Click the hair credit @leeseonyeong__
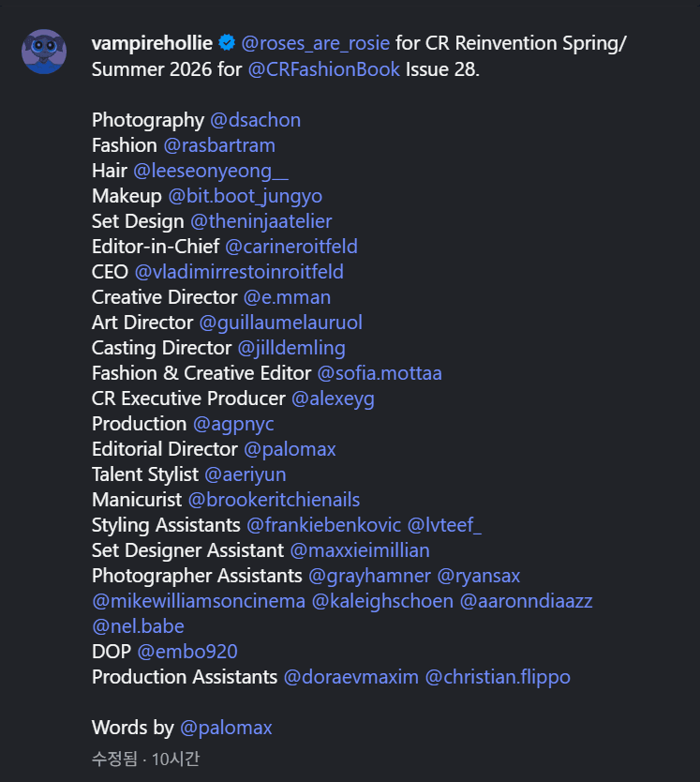 click(211, 171)
